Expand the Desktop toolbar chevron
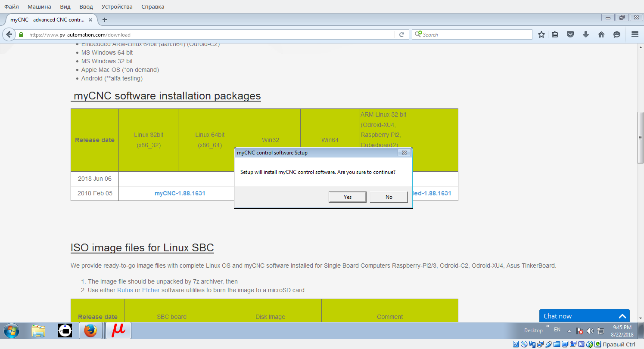The image size is (644, 349). (548, 327)
